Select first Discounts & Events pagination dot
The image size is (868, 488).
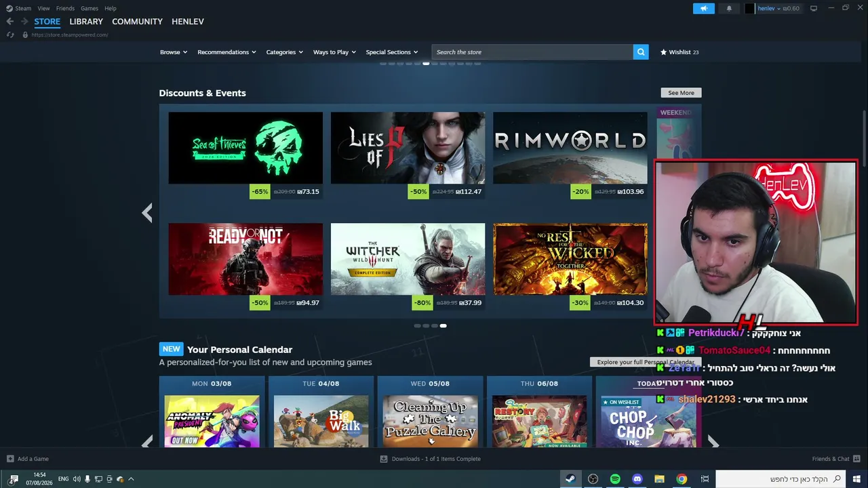pyautogui.click(x=417, y=326)
